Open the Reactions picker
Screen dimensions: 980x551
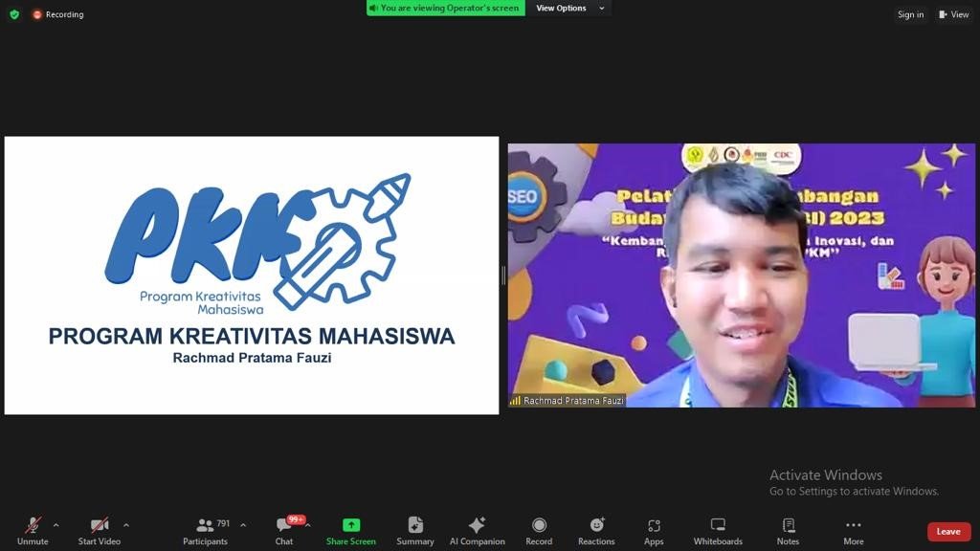point(596,530)
